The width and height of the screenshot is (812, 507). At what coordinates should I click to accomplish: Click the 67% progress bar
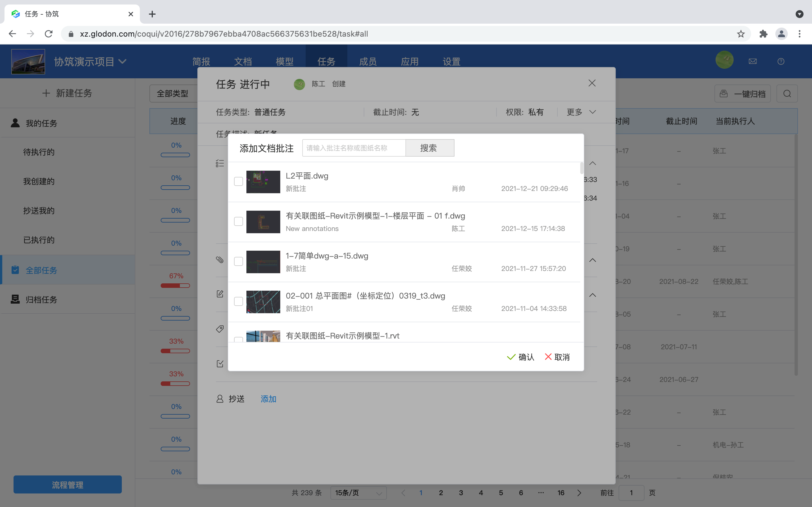pyautogui.click(x=175, y=285)
